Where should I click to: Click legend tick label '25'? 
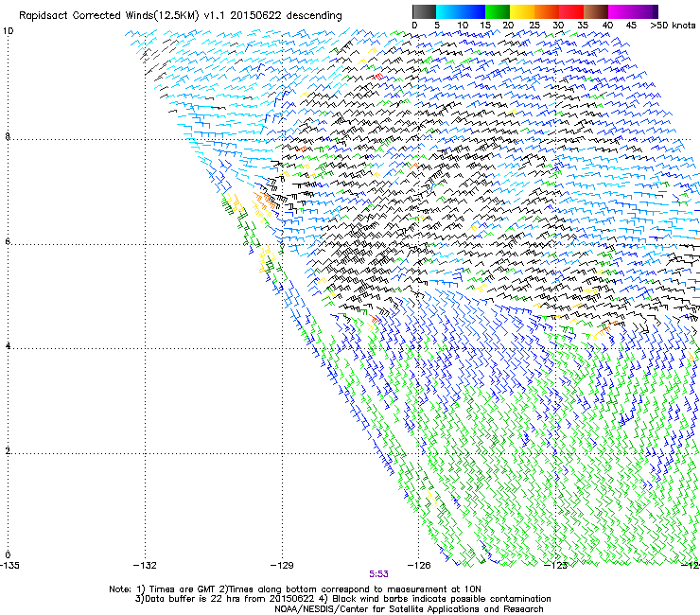point(534,26)
